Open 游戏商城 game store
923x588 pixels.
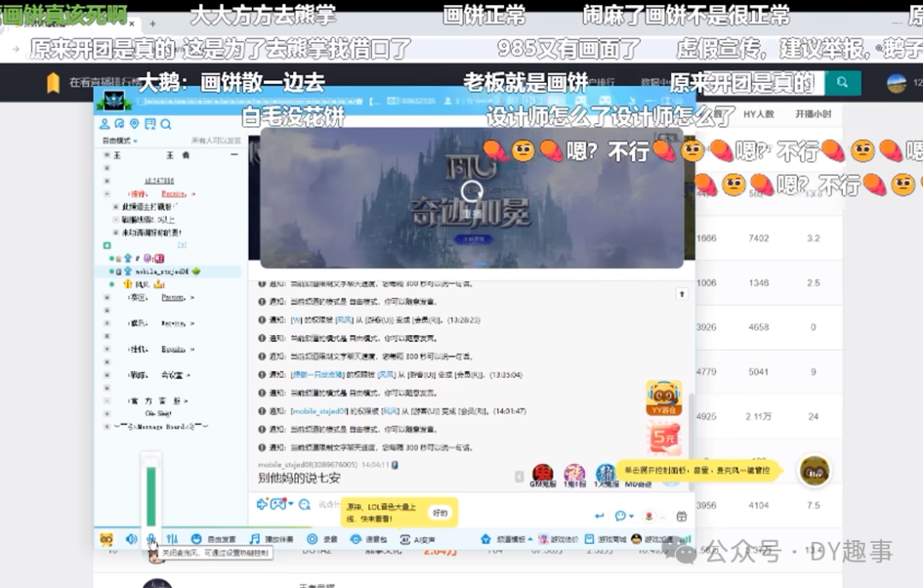point(606,539)
